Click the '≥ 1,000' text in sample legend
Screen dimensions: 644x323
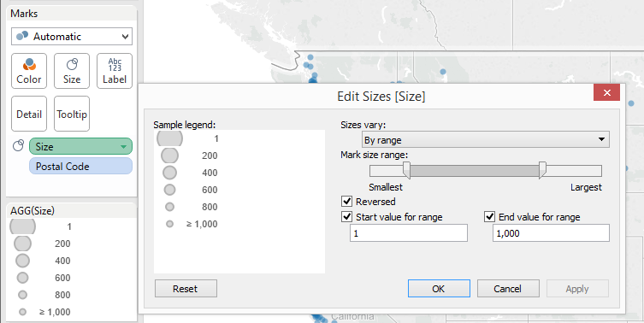click(202, 224)
